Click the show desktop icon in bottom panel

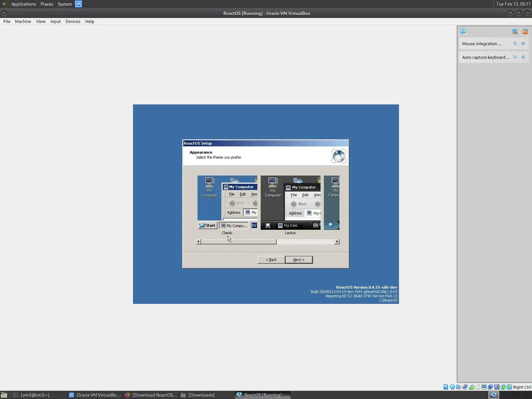4,395
